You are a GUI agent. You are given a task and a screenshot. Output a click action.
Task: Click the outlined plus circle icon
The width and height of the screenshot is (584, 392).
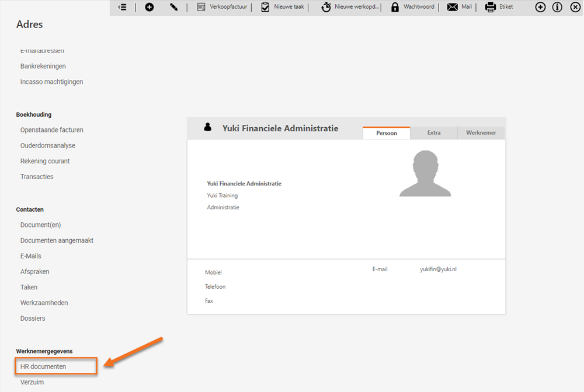[x=541, y=7]
